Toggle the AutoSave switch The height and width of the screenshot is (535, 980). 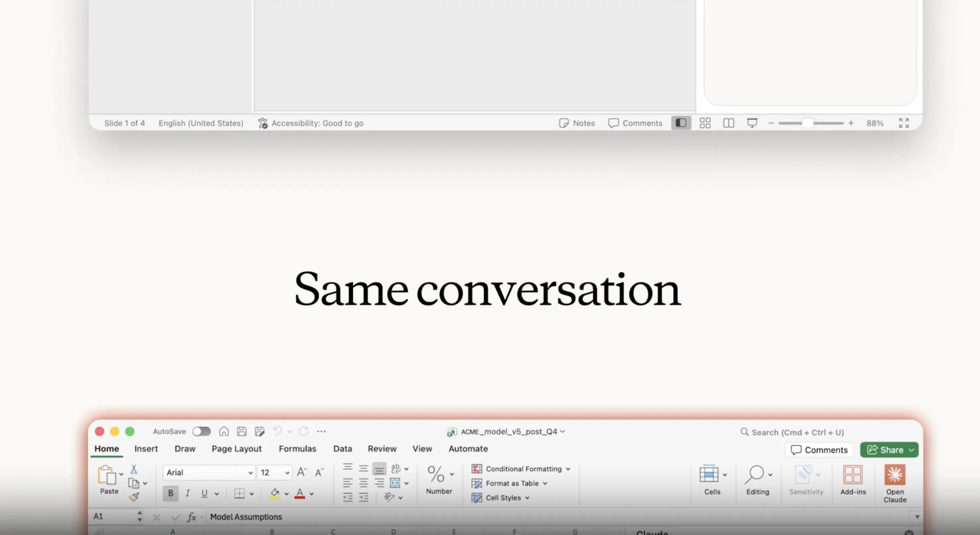pos(201,431)
